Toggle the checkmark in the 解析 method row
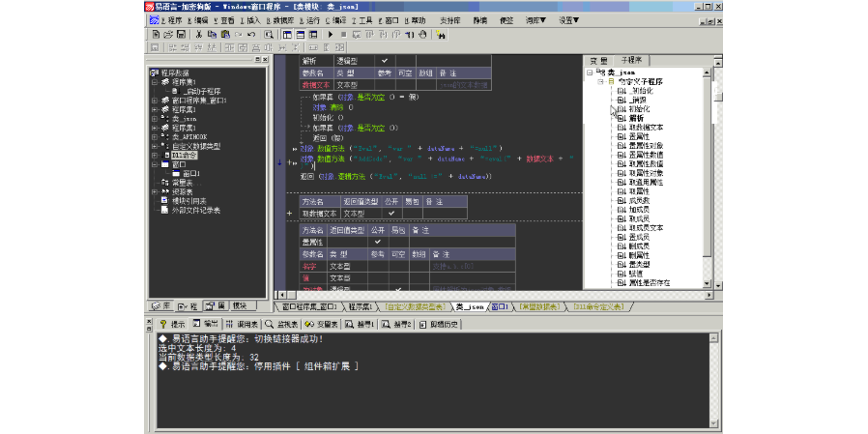Screen dimensions: 868x434 pyautogui.click(x=385, y=62)
